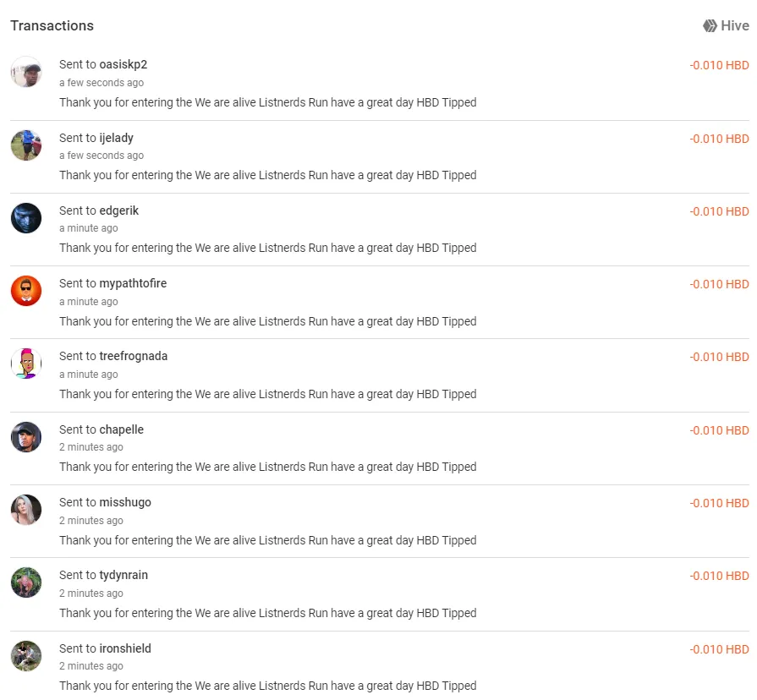Open the edgerik username link
This screenshot has width=757, height=700.
[118, 211]
